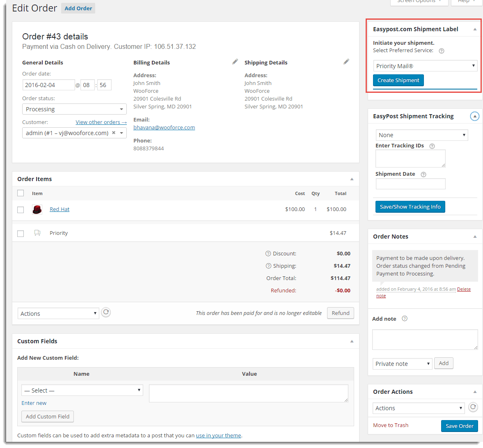483x448 pixels.
Task: Check the Red Hat item checkbox
Action: (x=21, y=209)
